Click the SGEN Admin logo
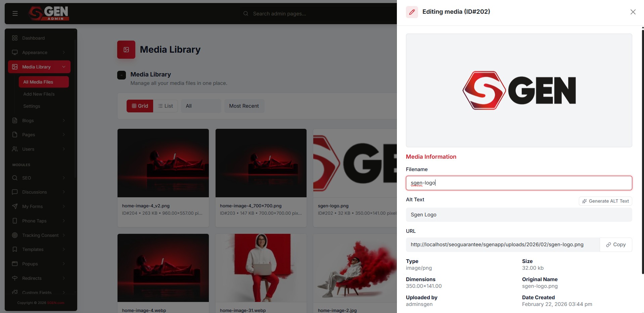The width and height of the screenshot is (644, 313). pyautogui.click(x=49, y=13)
